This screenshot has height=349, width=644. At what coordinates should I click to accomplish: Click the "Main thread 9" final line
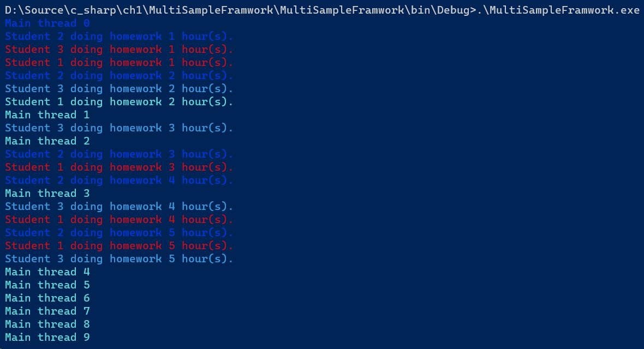point(47,337)
